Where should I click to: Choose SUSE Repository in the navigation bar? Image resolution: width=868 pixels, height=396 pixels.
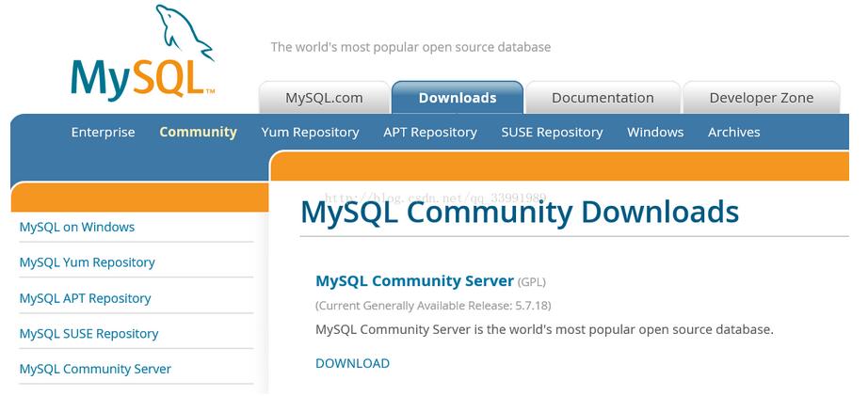click(552, 133)
